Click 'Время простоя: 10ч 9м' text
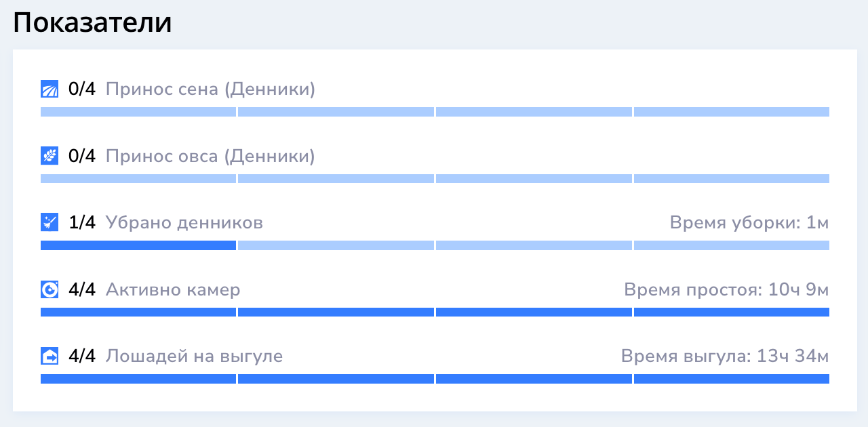This screenshot has height=427, width=868. pos(726,289)
